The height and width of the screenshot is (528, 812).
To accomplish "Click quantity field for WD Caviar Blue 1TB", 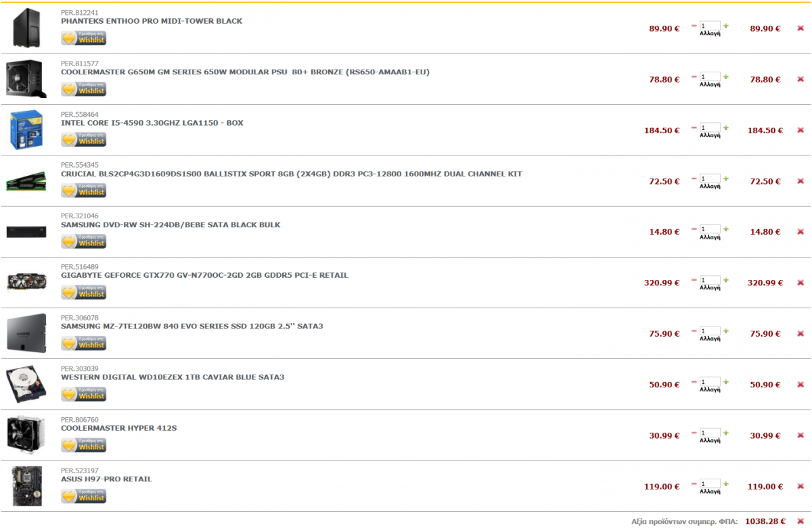I will [710, 382].
